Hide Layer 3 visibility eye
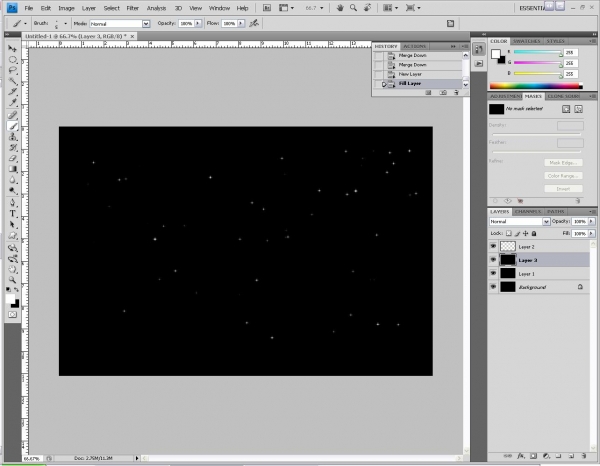 (493, 260)
